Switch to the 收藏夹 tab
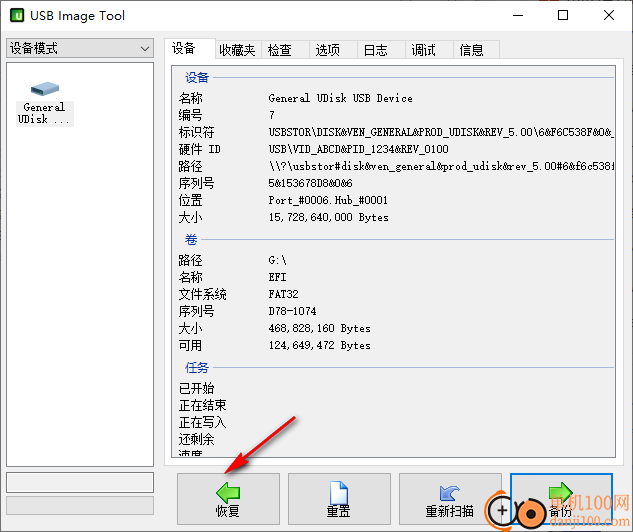 (x=237, y=50)
